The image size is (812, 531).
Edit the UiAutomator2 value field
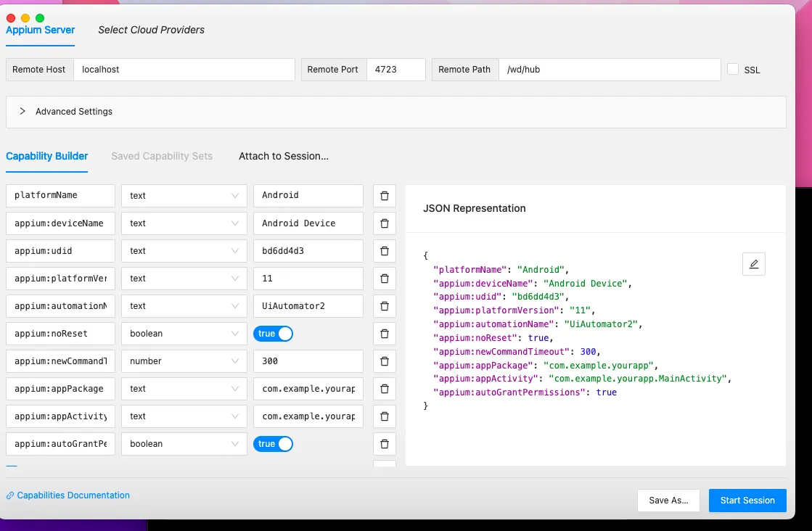point(308,306)
